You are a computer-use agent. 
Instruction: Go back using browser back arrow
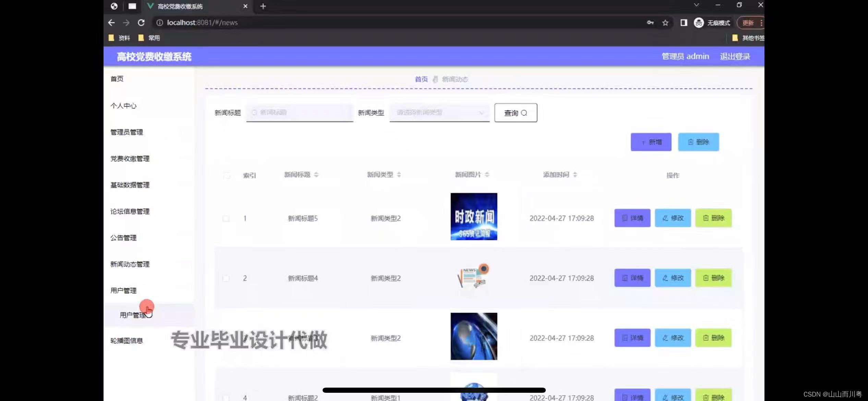tap(111, 23)
